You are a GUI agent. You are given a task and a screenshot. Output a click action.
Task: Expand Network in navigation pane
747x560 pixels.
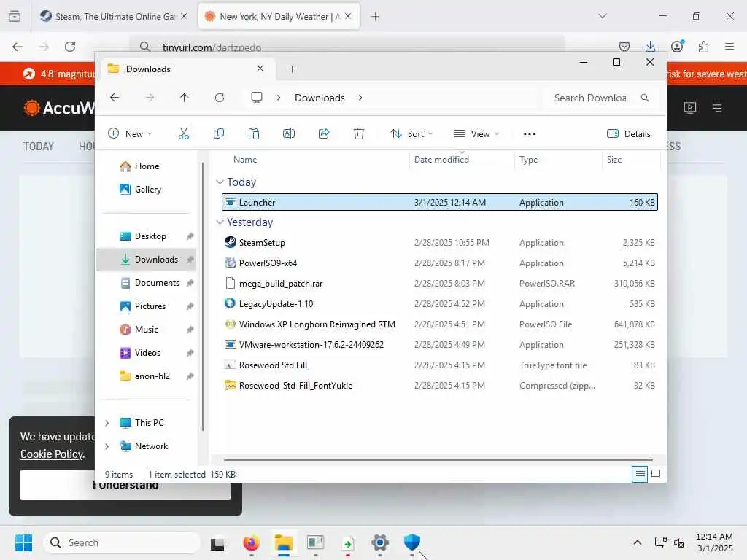tap(107, 446)
